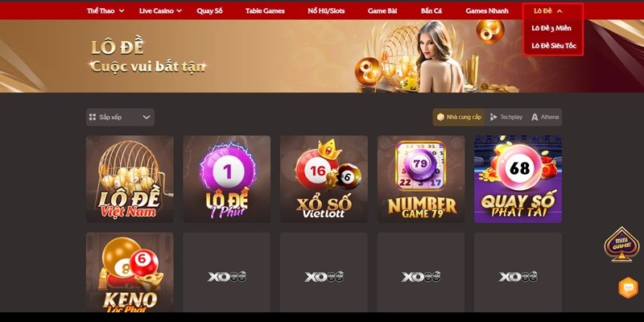This screenshot has width=644, height=322.
Task: Click the grid icon beside Sắp xếp
Action: point(93,117)
